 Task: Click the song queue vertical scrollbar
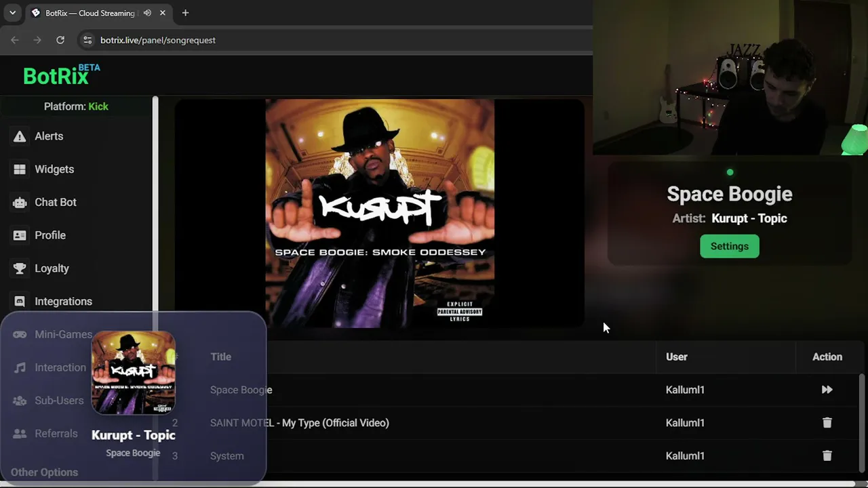tap(862, 422)
